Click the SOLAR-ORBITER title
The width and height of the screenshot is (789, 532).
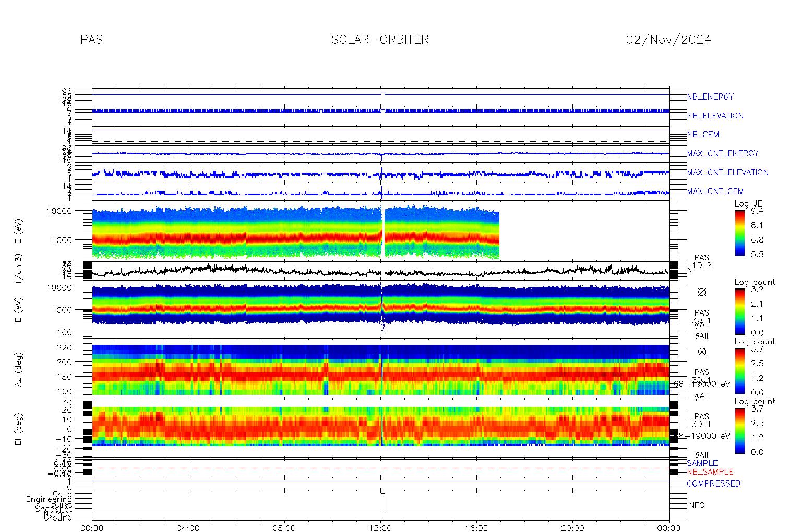tap(380, 40)
